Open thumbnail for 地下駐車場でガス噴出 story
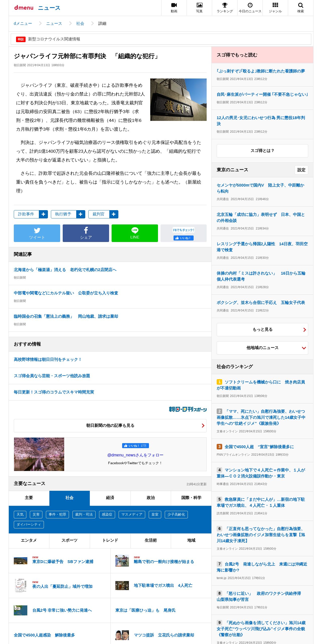Viewport: 322px width, 644px height. coord(122,585)
